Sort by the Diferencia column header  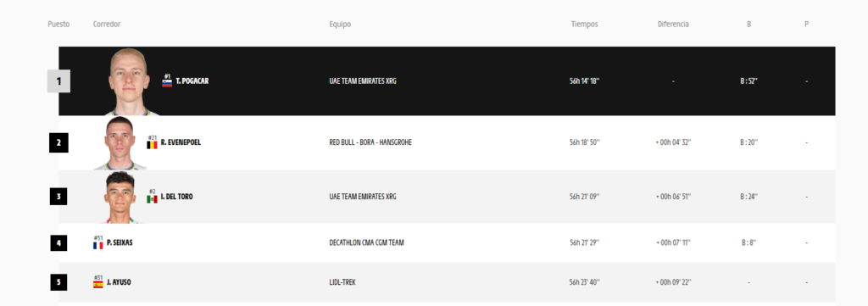[673, 25]
